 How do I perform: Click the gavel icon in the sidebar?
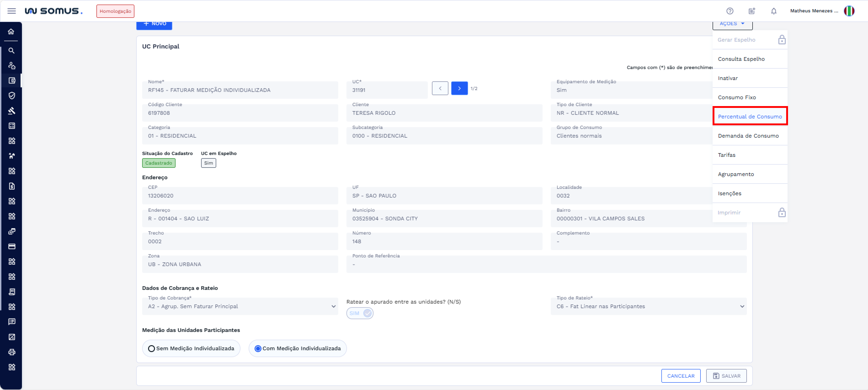click(x=11, y=111)
